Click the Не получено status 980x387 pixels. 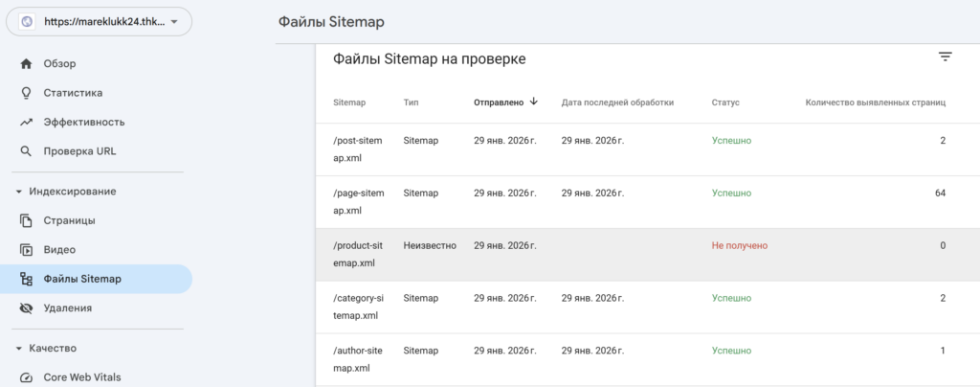739,245
